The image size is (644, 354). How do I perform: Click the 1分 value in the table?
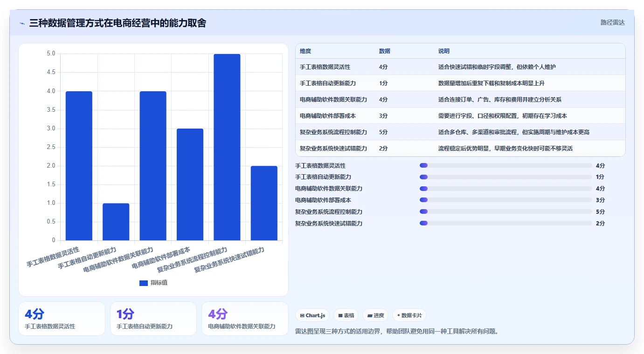click(383, 83)
